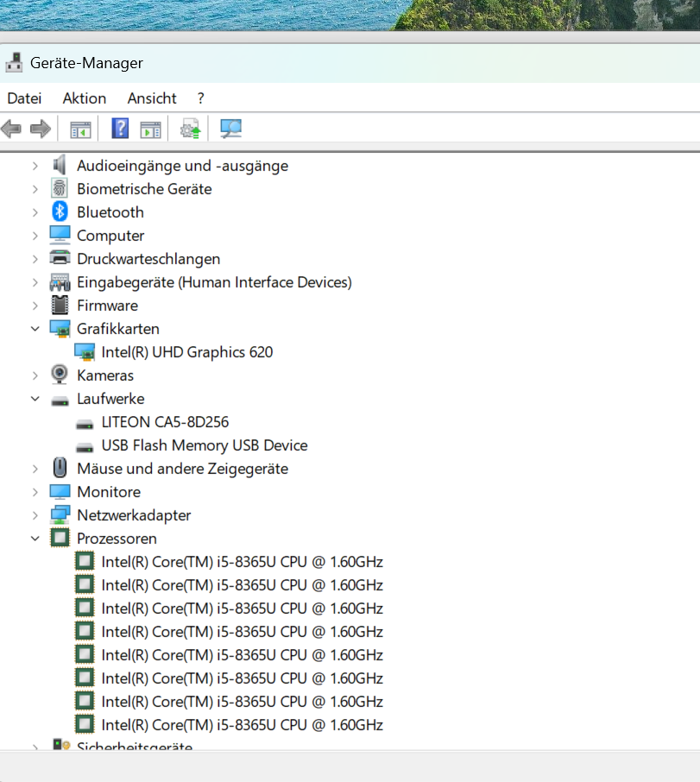Select Eingabegeräte (Human Interface Devices) label

click(214, 282)
